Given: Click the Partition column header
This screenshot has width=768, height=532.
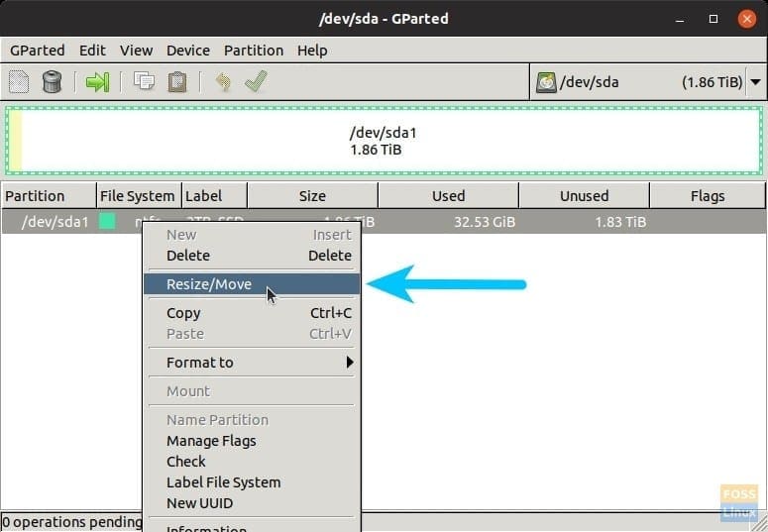Looking at the screenshot, I should [49, 196].
